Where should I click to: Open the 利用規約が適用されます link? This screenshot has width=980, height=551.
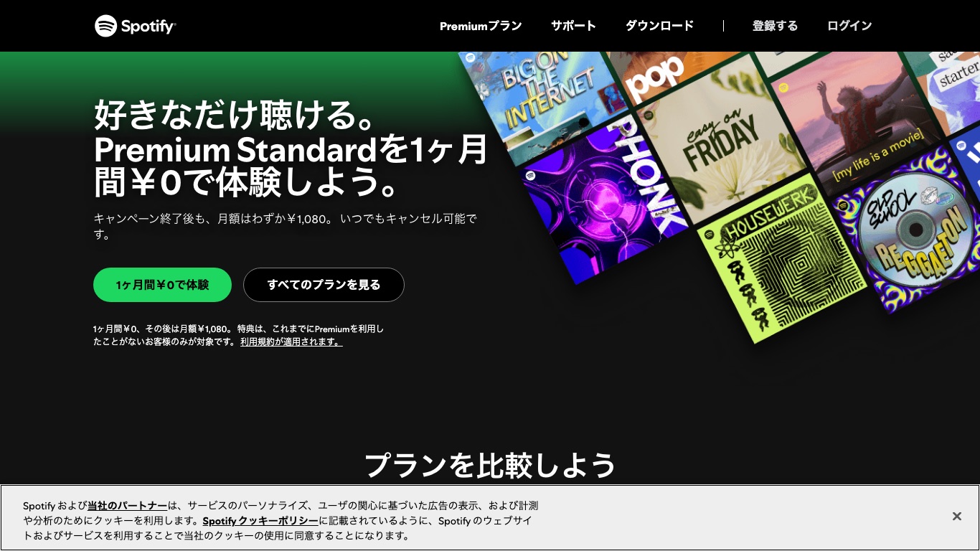pyautogui.click(x=291, y=342)
